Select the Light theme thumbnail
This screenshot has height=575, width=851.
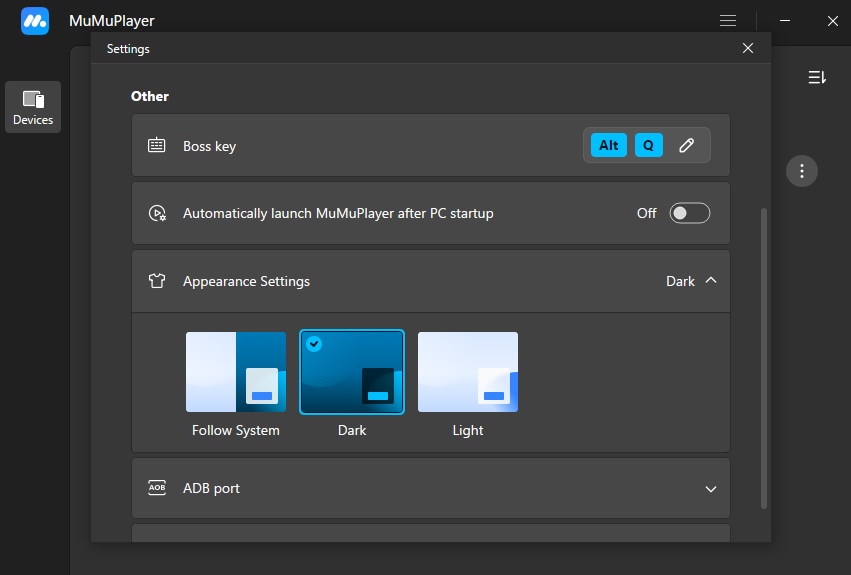tap(468, 372)
